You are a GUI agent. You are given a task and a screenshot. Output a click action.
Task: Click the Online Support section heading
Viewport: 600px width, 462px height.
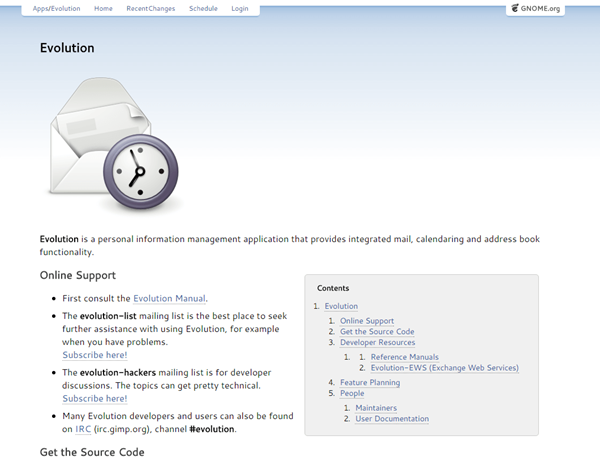[x=78, y=275]
